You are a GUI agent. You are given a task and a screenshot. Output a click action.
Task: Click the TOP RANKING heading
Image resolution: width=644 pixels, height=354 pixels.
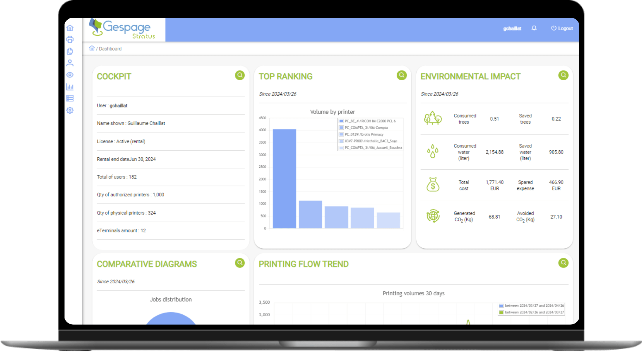click(285, 76)
